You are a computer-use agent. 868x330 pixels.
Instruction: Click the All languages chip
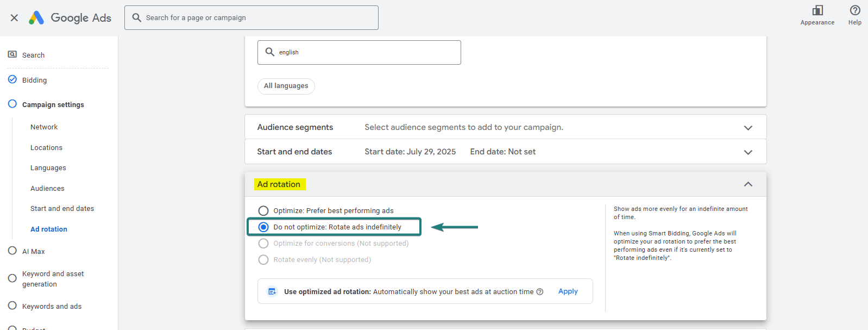point(286,86)
